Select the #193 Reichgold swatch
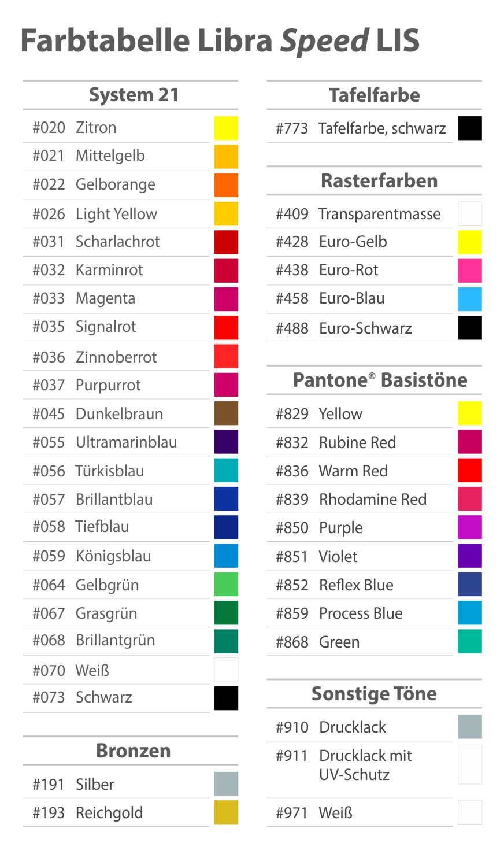The width and height of the screenshot is (504, 854). click(x=226, y=812)
